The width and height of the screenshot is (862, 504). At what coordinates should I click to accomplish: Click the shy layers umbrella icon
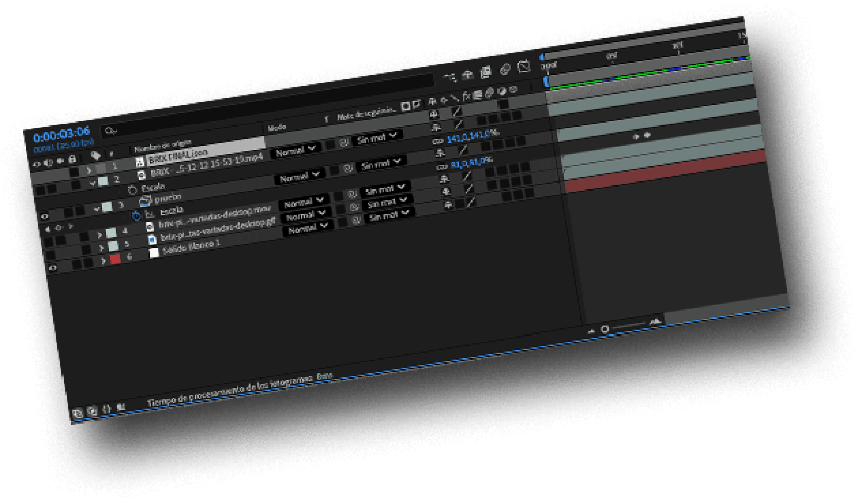click(467, 74)
